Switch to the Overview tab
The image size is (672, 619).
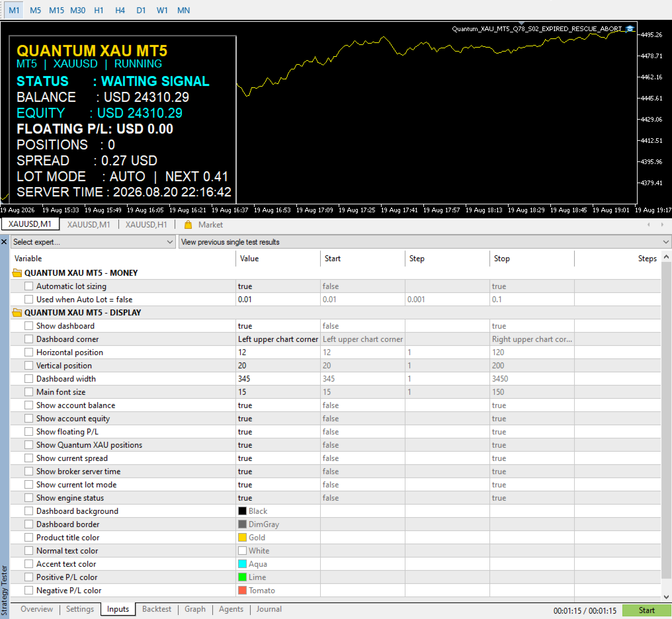[37, 609]
